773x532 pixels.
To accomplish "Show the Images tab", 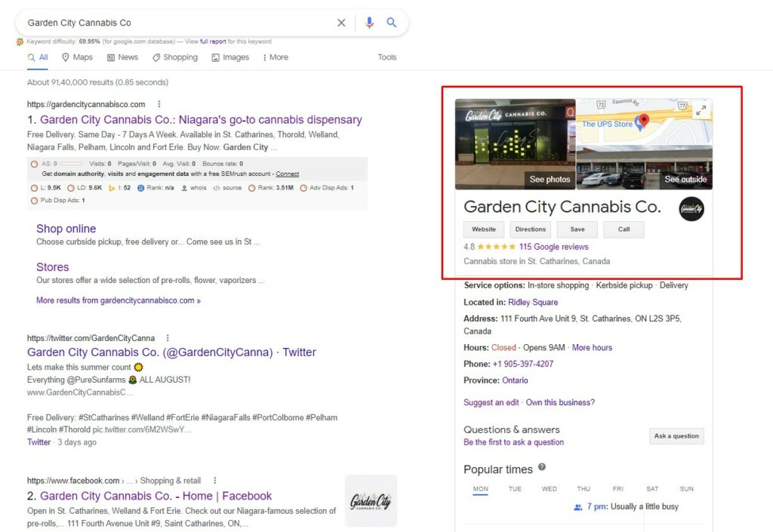I will pyautogui.click(x=230, y=57).
